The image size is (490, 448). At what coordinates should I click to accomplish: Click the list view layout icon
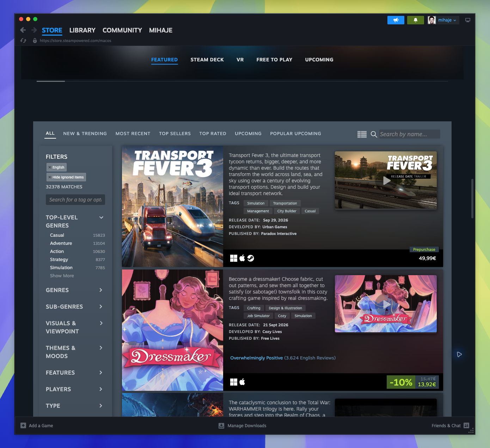click(362, 134)
